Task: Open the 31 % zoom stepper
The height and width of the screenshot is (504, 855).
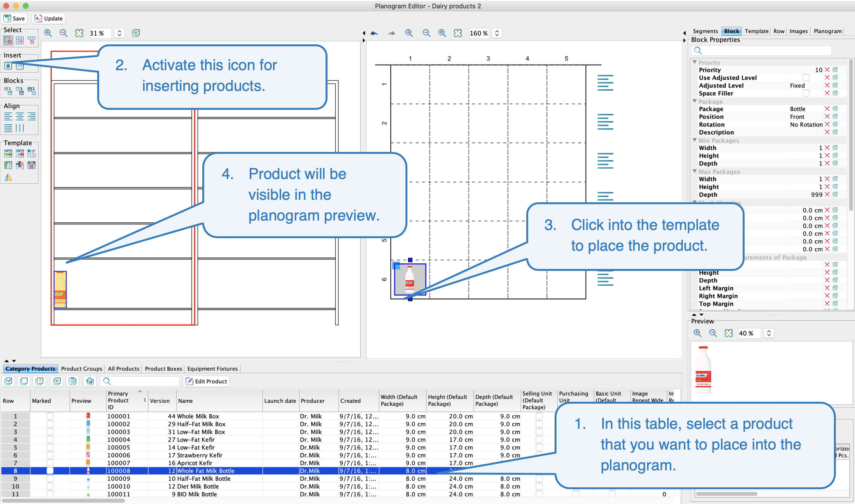Action: click(119, 33)
